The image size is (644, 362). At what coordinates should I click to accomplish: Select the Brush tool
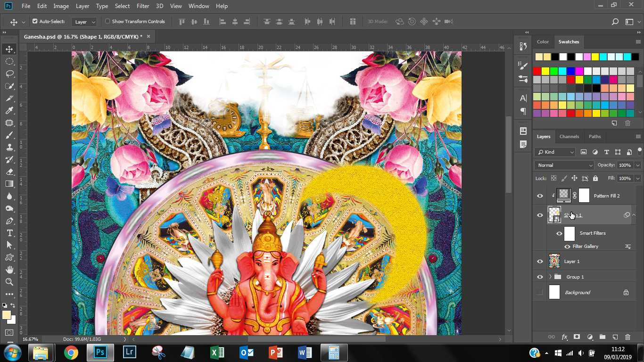click(9, 135)
